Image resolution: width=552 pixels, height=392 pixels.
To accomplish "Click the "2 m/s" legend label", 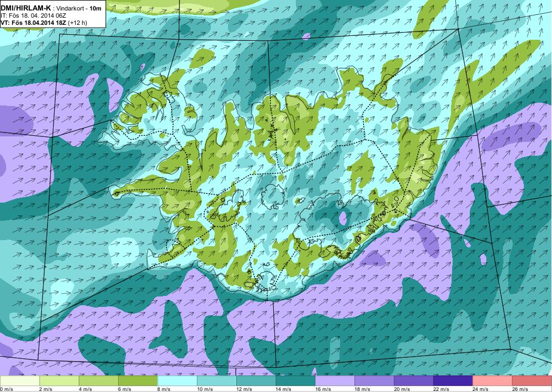I will (46, 389).
